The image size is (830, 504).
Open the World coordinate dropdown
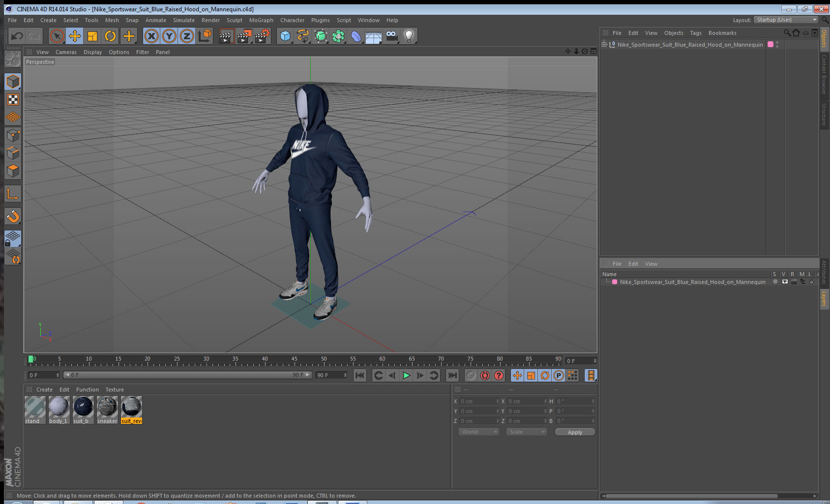tap(479, 432)
